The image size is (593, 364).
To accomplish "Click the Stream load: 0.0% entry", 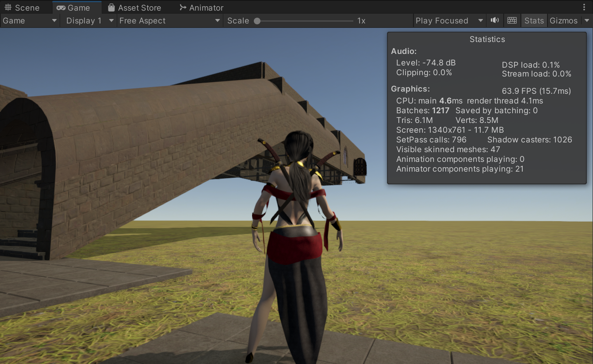I will (536, 74).
